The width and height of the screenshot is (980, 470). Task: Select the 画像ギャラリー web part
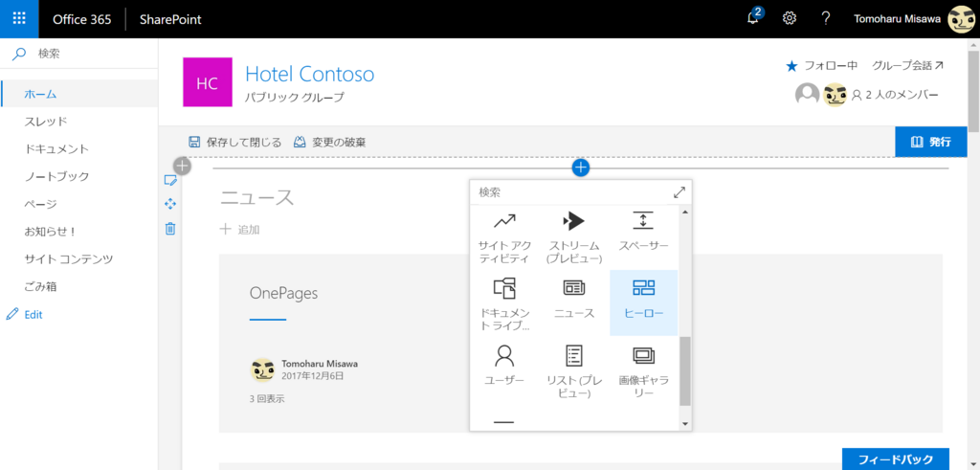(x=643, y=371)
